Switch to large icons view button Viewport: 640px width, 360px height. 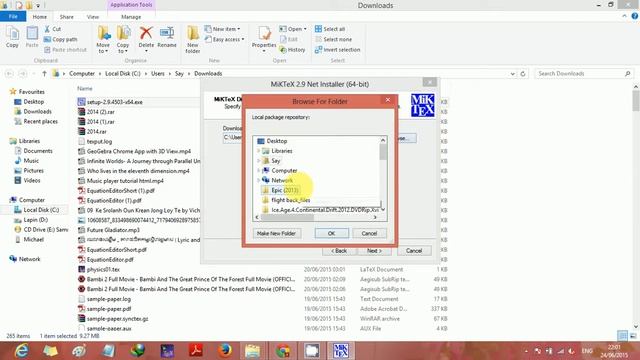click(633, 336)
